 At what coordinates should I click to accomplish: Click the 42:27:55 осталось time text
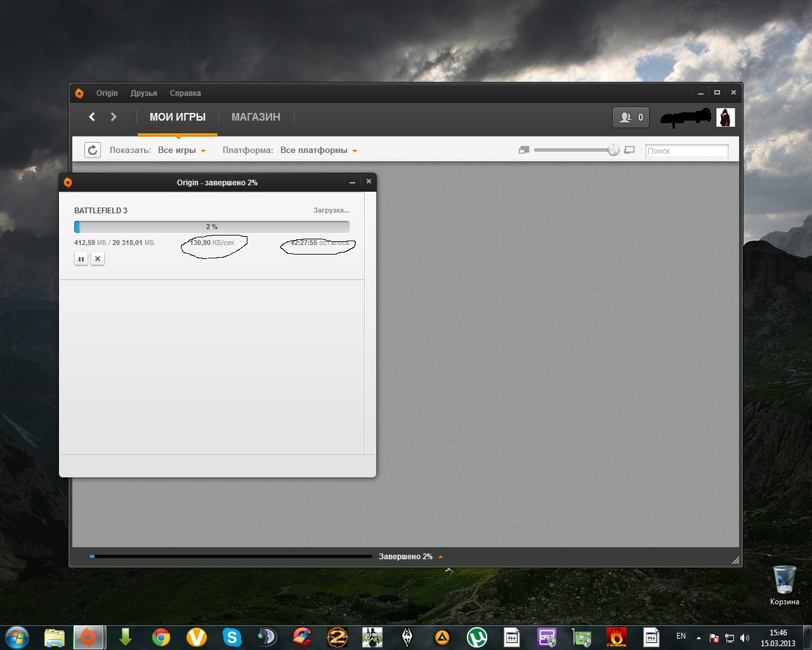point(320,243)
